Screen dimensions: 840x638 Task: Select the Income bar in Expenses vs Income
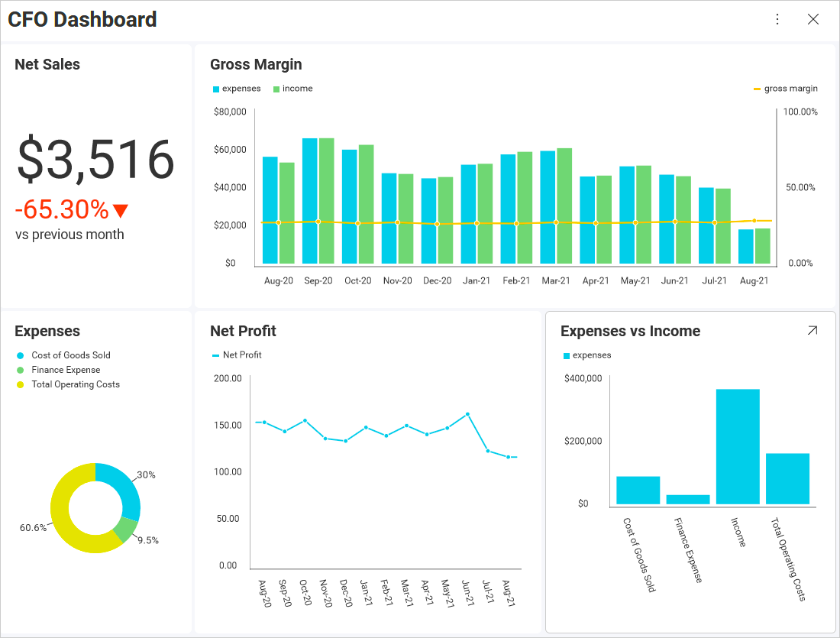[738, 446]
